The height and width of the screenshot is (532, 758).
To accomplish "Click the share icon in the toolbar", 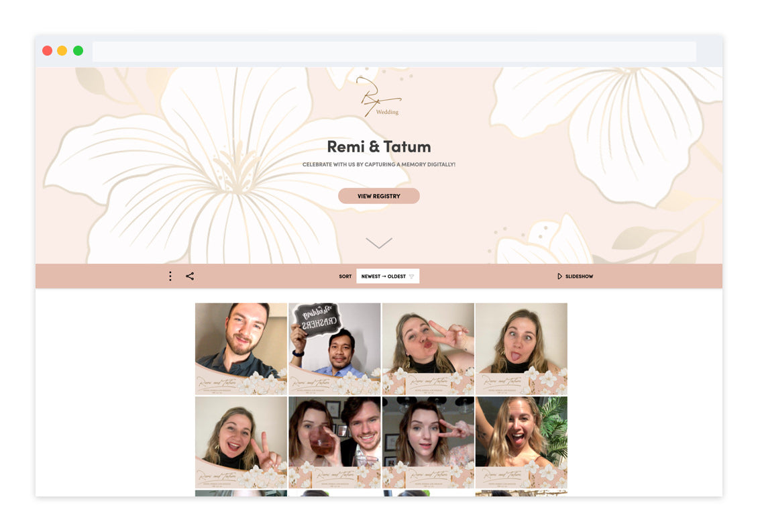I will (190, 276).
